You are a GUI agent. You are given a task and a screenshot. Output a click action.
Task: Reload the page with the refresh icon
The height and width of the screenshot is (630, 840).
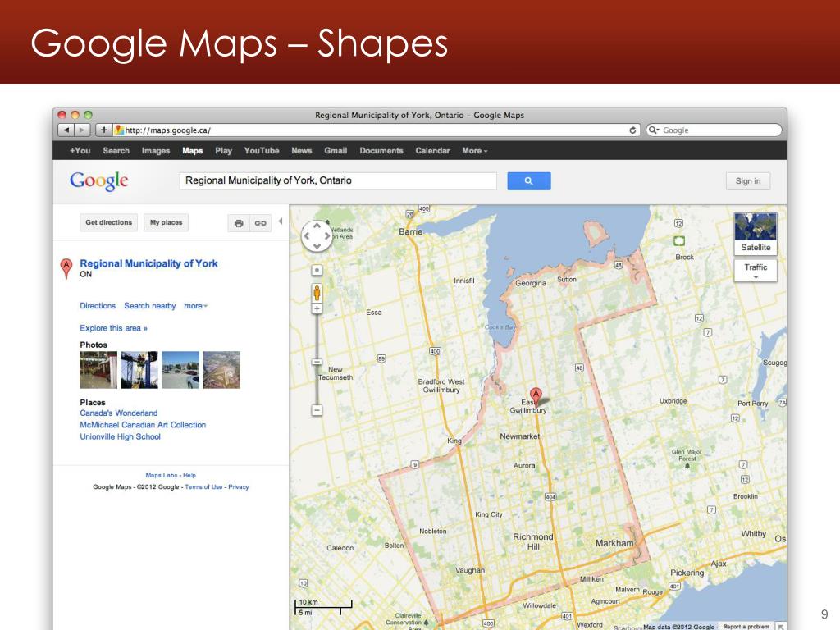632,130
